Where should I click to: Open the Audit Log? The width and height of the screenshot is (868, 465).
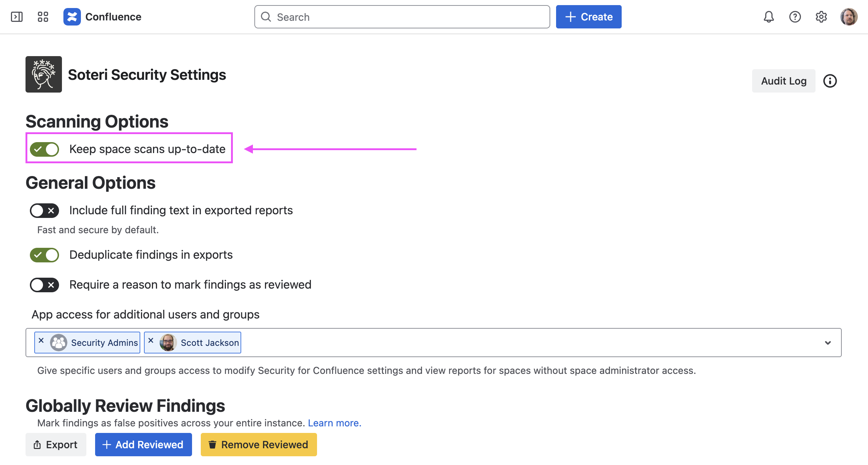[x=783, y=81]
